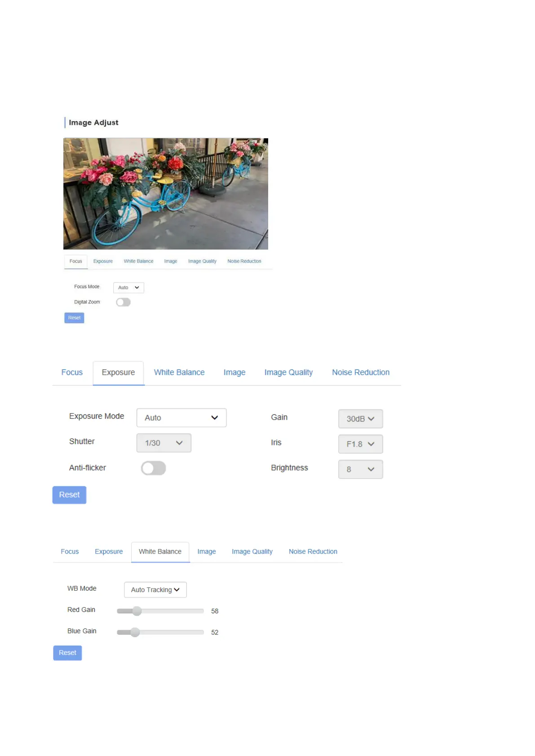
Task: Click the camera preview image of bicycles
Action: coord(166,193)
